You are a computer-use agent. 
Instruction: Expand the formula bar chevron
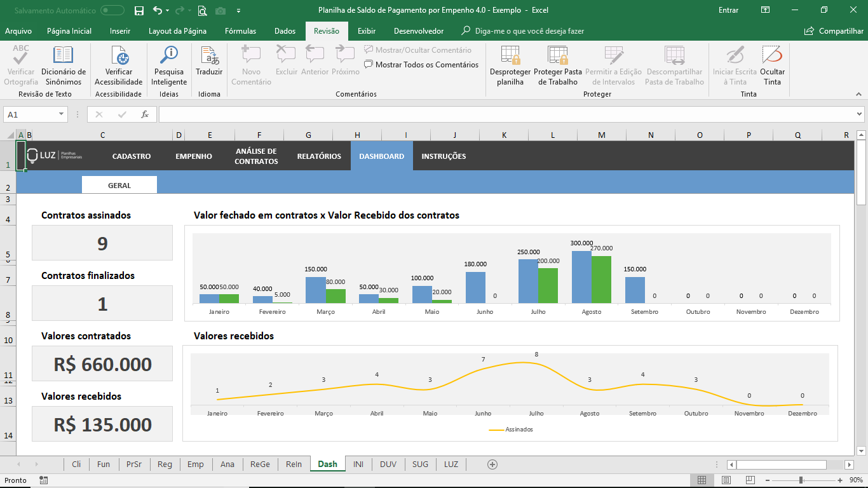click(x=859, y=114)
